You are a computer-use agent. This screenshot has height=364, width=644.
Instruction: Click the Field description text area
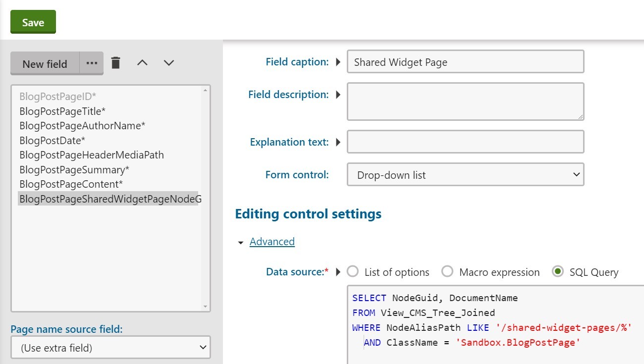466,102
